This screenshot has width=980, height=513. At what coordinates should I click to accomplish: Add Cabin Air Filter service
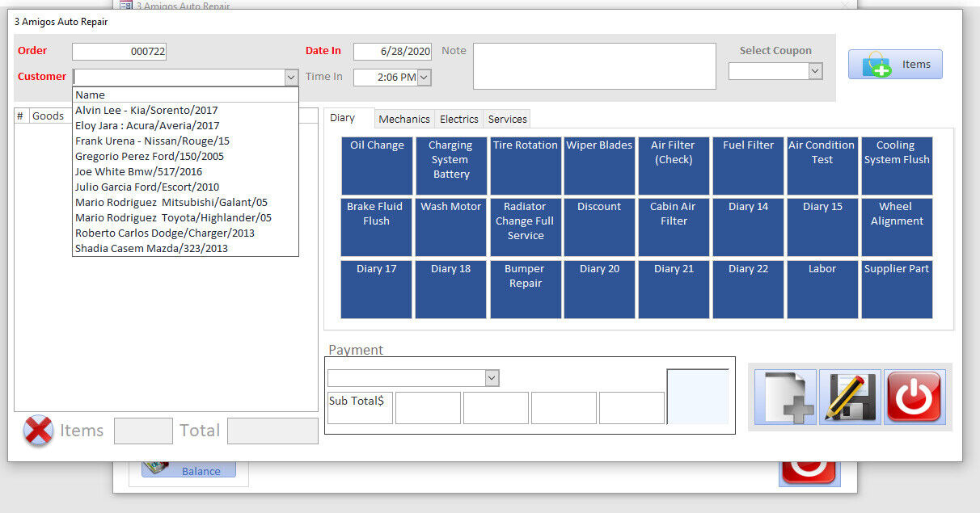(x=674, y=227)
